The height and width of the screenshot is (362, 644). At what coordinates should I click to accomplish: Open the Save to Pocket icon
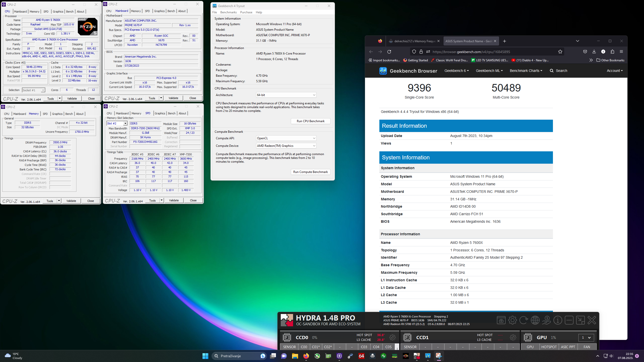585,52
